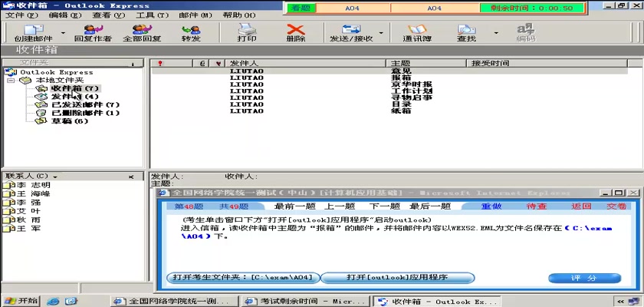Switch to 考试剩余时间 taskbar window
The height and width of the screenshot is (307, 644).
(306, 302)
